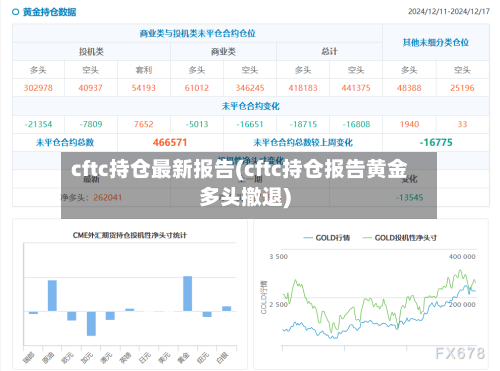500x371 pixels.
Task: Click the 400 000 right axis label
Action: point(462,257)
